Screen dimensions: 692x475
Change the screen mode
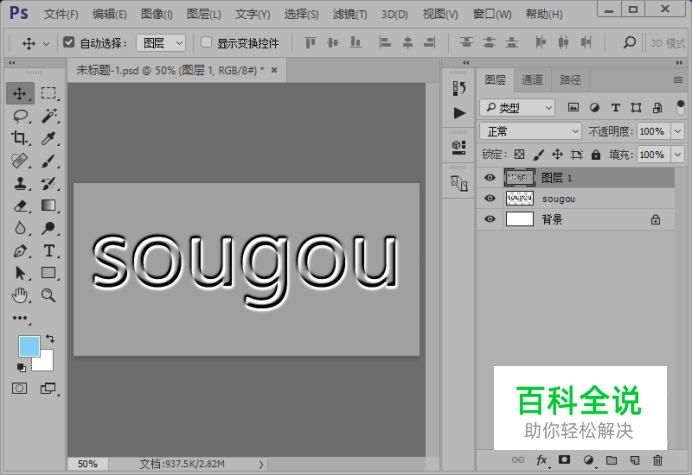point(49,388)
